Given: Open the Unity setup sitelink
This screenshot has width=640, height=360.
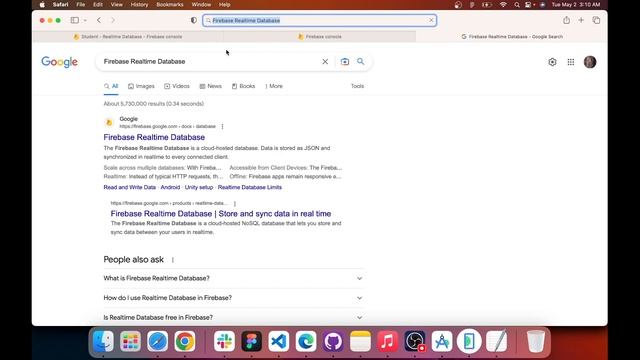Looking at the screenshot, I should [199, 187].
